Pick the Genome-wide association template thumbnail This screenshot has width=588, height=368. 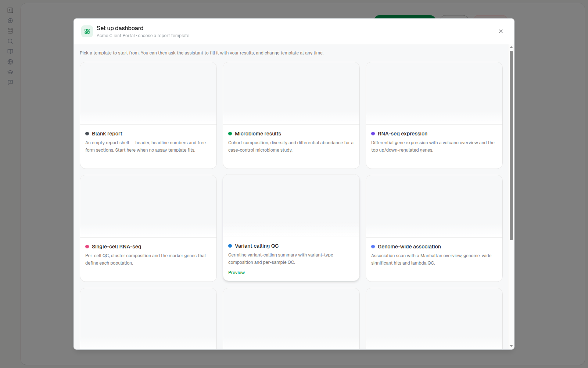pyautogui.click(x=434, y=206)
